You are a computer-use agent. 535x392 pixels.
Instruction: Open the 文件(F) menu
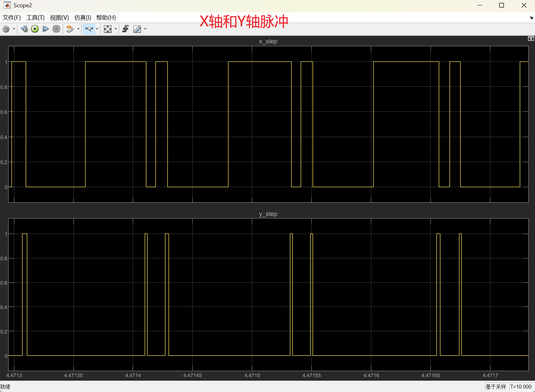point(12,18)
